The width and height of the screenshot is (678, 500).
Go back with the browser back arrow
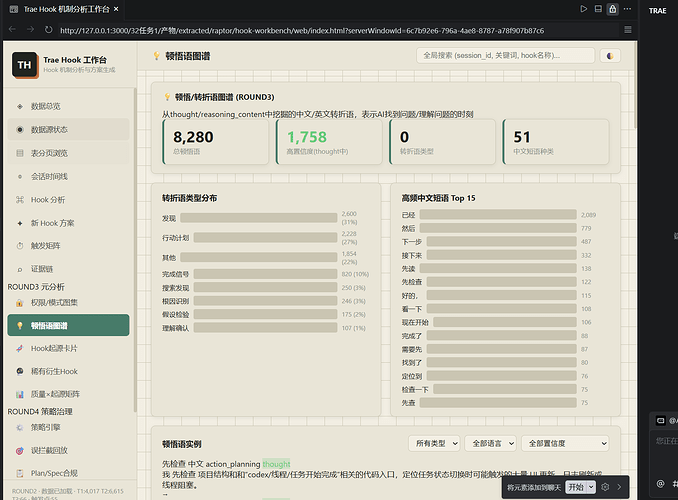12,30
